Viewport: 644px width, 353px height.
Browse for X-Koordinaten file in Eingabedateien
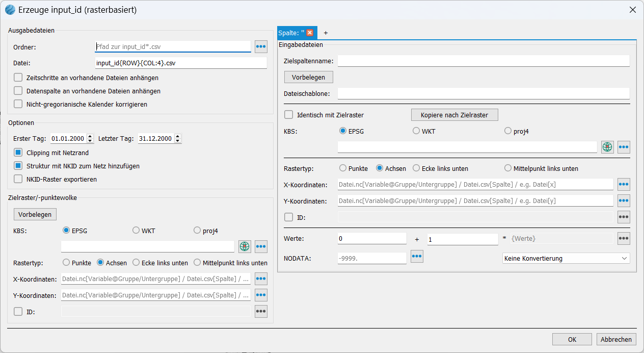tap(624, 185)
